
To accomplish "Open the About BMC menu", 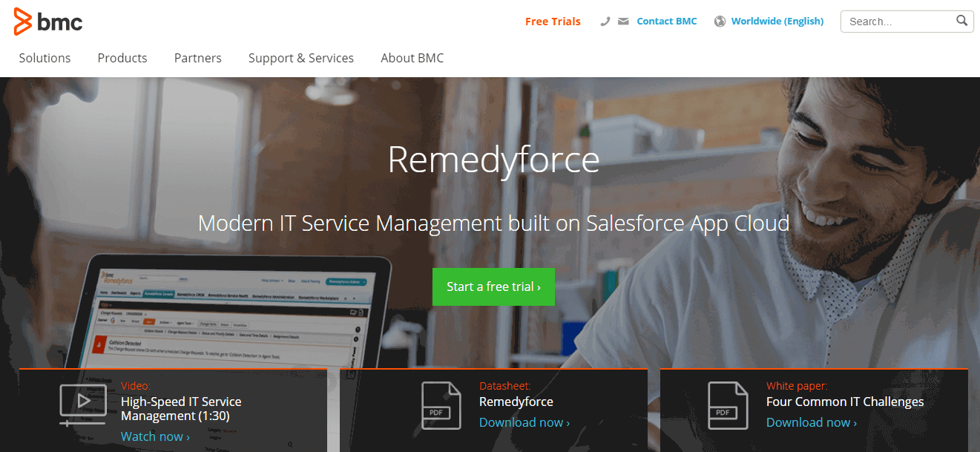I will (412, 58).
